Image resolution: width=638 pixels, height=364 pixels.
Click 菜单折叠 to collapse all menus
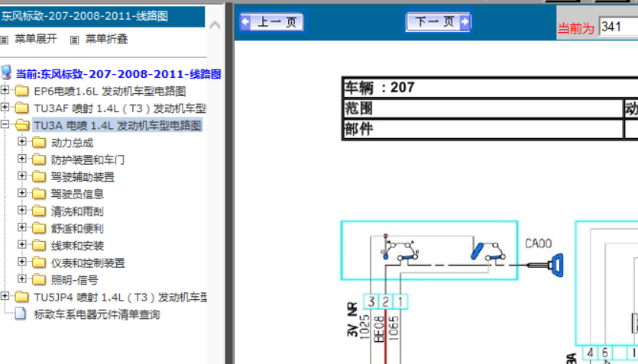(x=107, y=39)
